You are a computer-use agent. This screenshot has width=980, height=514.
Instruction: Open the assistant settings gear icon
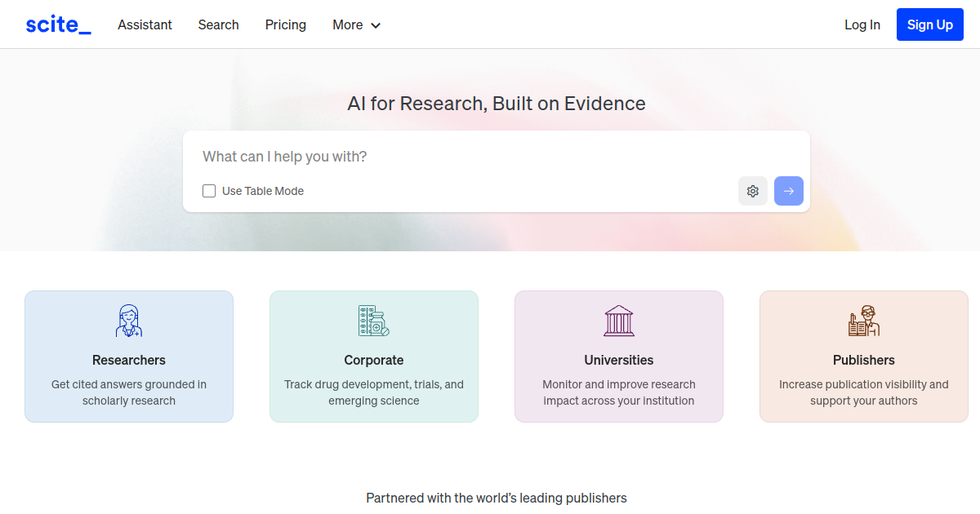click(753, 191)
